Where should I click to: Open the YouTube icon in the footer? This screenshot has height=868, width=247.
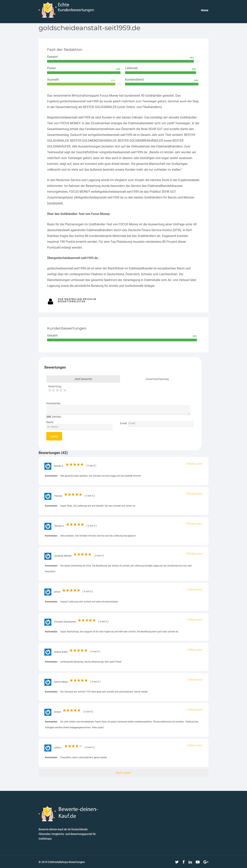[x=198, y=862]
